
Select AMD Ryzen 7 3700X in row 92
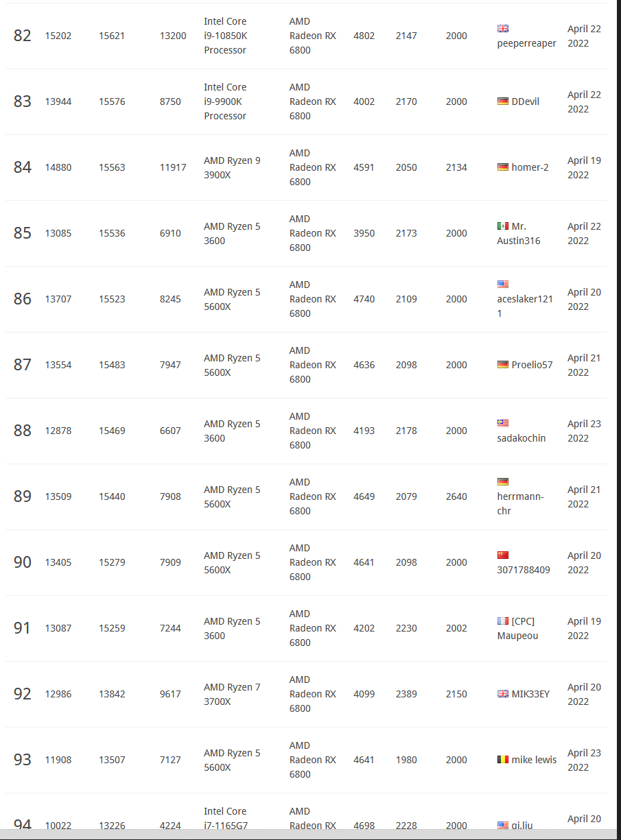(232, 694)
